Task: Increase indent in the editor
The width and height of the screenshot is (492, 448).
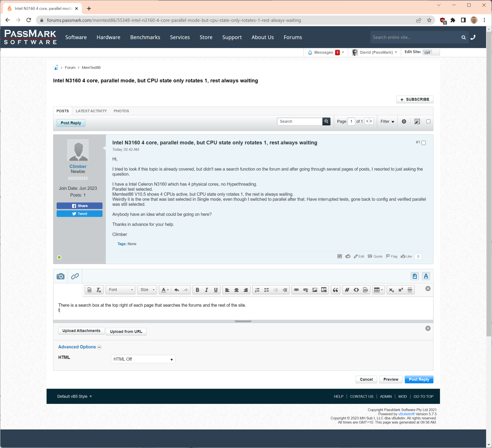Action: tap(285, 290)
